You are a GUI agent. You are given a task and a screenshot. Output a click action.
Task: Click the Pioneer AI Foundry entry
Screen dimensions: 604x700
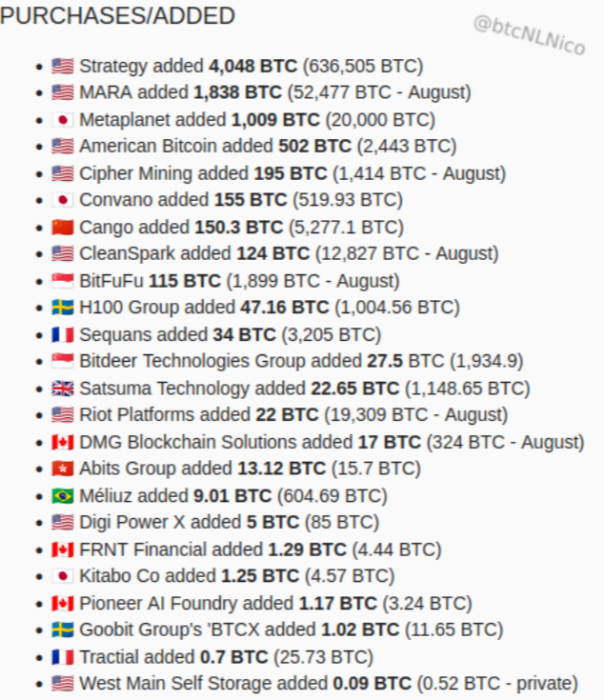pos(275,603)
